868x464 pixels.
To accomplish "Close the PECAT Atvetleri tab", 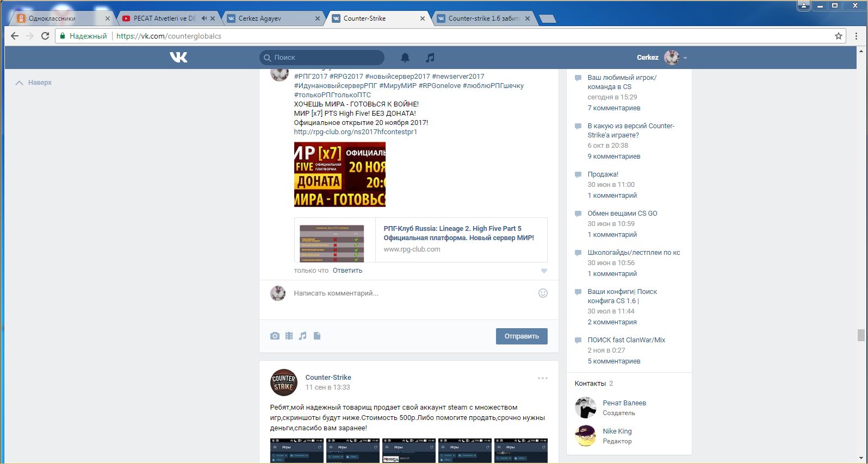I will coord(213,18).
